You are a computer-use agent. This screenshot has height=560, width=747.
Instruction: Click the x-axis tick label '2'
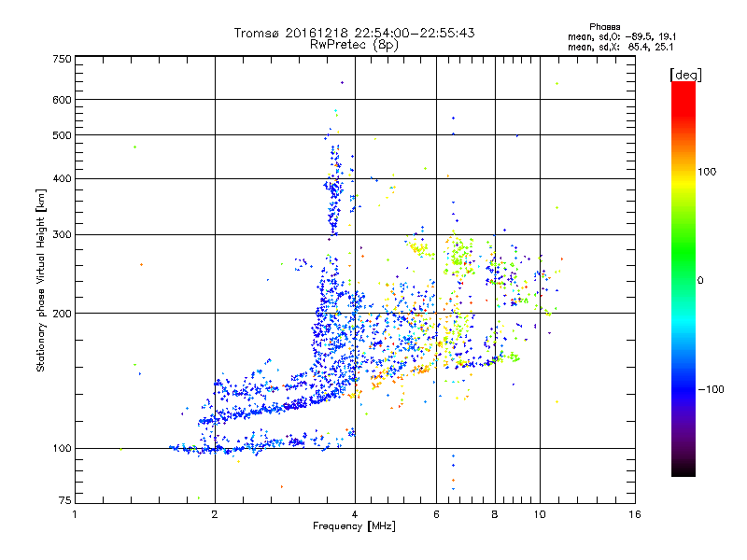click(x=215, y=514)
